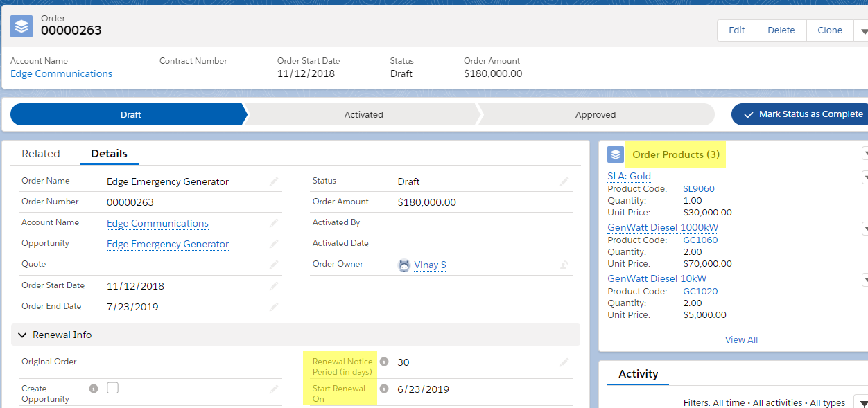Open the Edge Emergency Generator opportunity link

coord(168,244)
